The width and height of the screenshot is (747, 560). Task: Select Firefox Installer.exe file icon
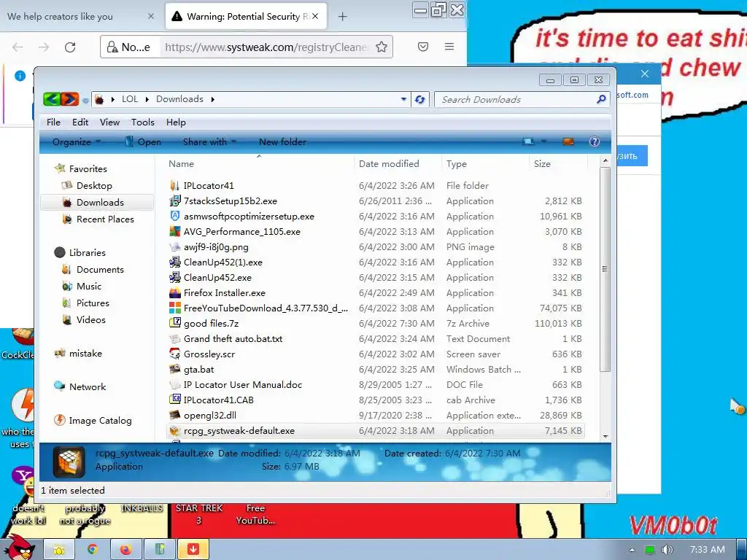coord(175,292)
